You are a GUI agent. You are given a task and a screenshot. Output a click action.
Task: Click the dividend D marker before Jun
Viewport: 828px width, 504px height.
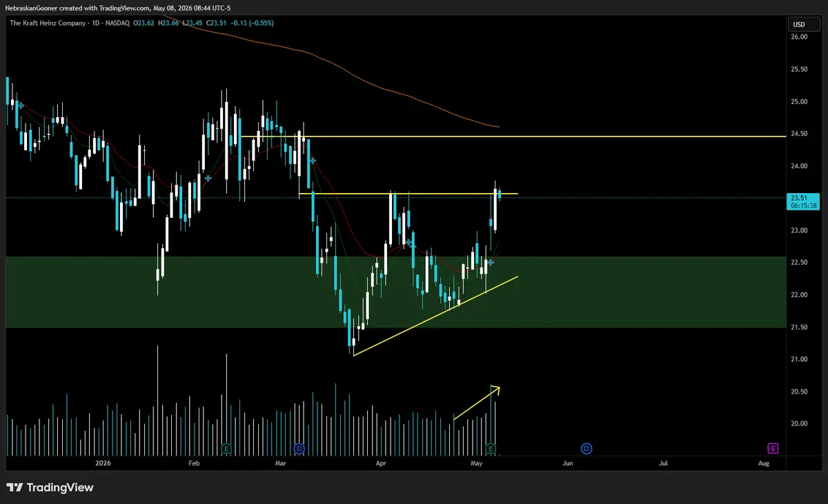(x=586, y=449)
